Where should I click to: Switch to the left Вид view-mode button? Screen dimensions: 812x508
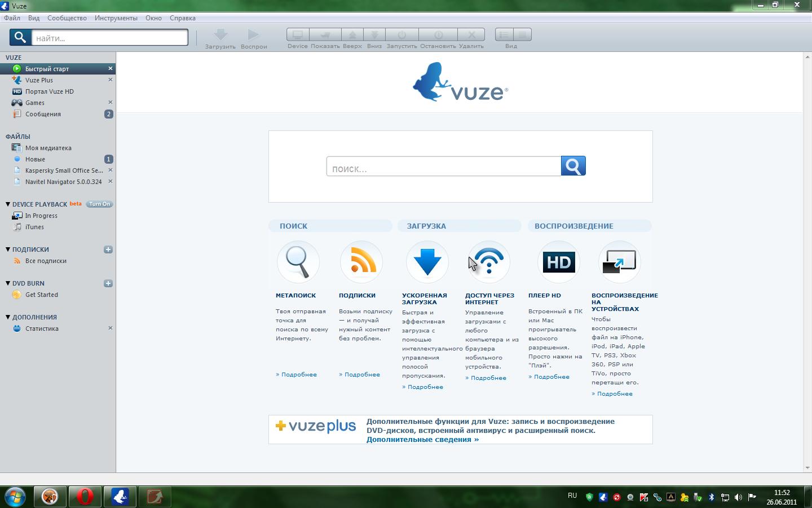pyautogui.click(x=504, y=35)
